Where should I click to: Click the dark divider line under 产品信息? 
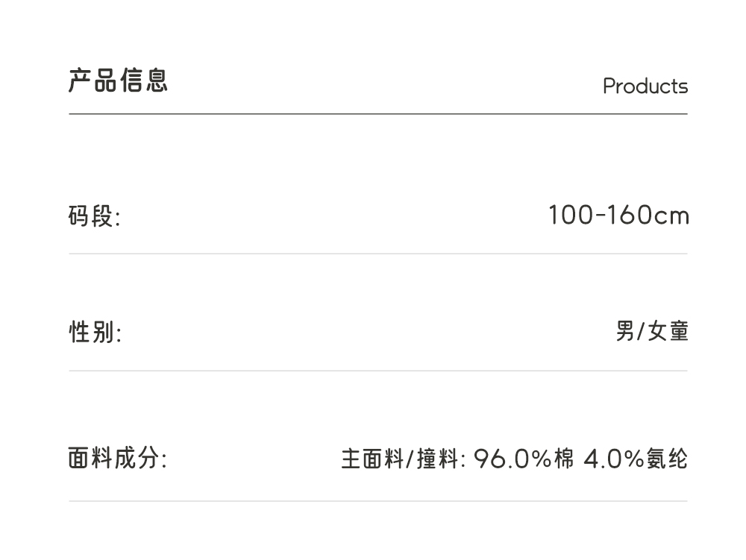click(x=377, y=114)
